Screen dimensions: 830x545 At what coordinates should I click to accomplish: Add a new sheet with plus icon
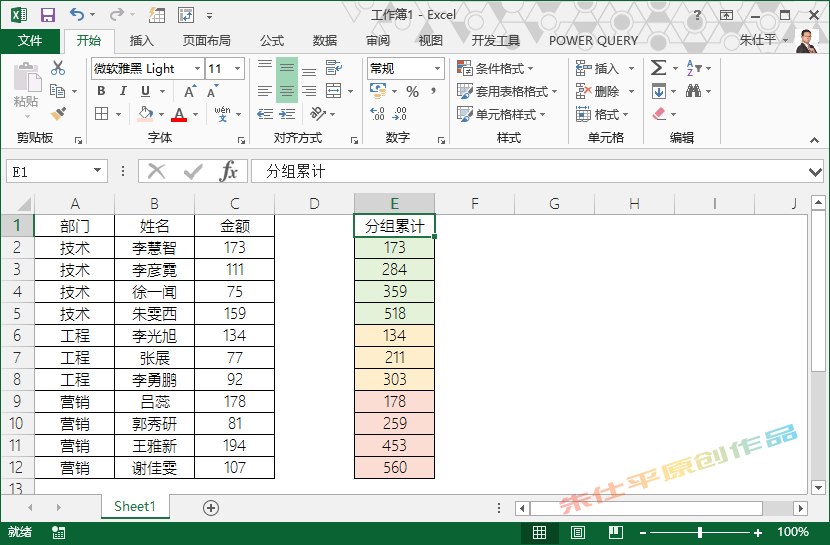(211, 507)
